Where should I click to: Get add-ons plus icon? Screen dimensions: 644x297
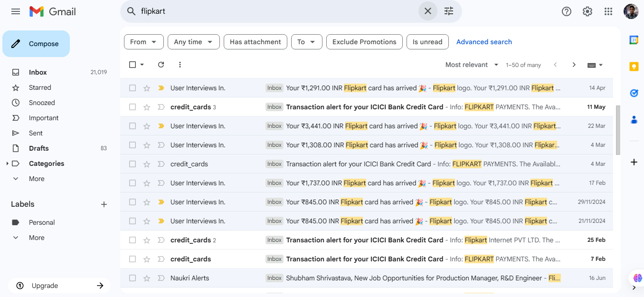tap(634, 162)
